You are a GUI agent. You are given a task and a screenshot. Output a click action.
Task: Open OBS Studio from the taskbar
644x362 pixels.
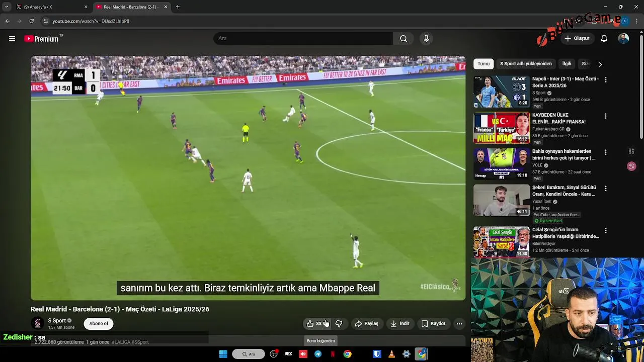274,354
